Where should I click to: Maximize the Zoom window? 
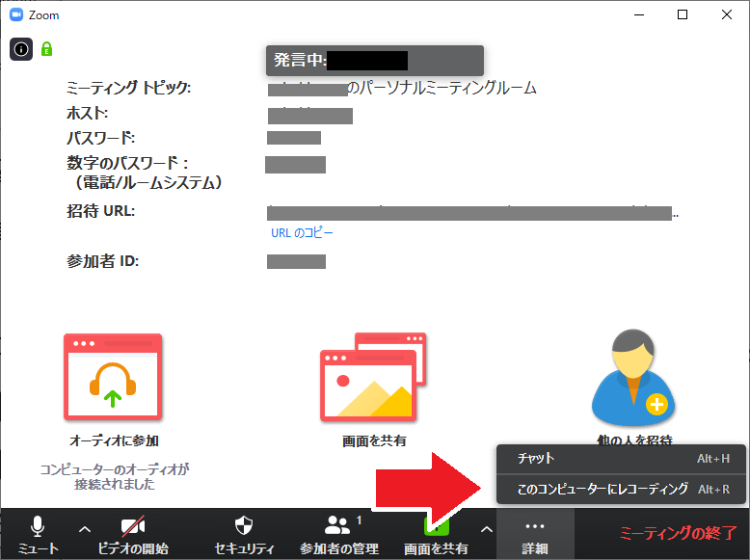(x=683, y=14)
